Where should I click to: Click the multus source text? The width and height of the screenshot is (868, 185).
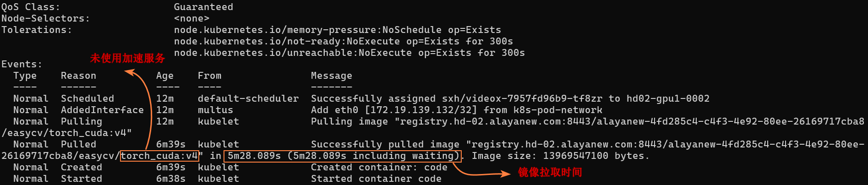tap(215, 110)
